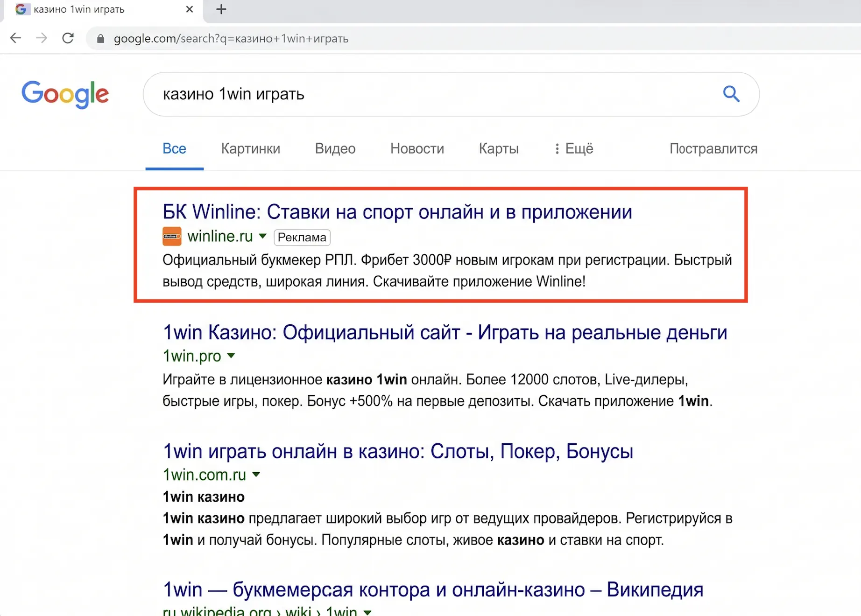This screenshot has width=861, height=616.
Task: Open the БК Winline ad result
Action: pos(397,212)
